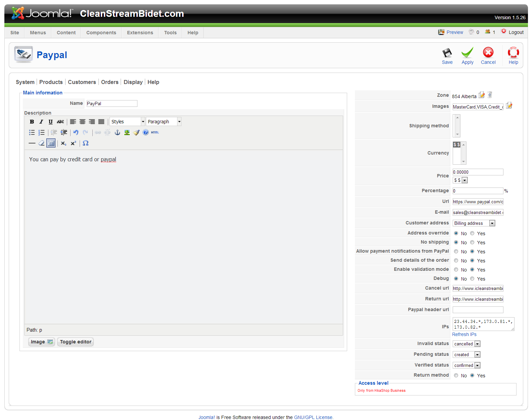
Task: Underline the selected description text
Action: [x=50, y=122]
